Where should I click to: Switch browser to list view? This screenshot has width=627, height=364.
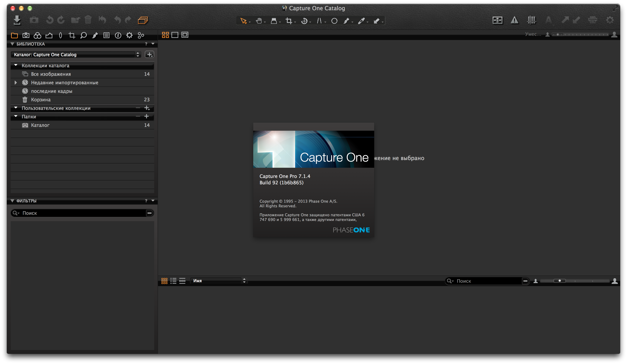[x=173, y=281]
